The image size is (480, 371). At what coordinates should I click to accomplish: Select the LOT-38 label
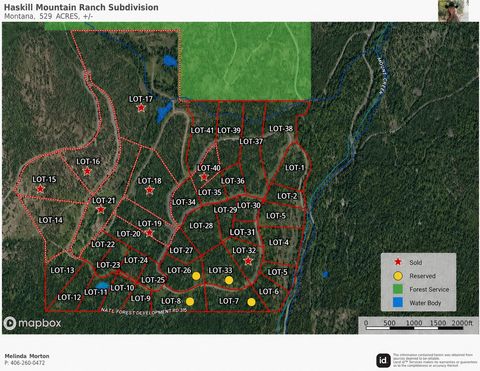pos(281,129)
